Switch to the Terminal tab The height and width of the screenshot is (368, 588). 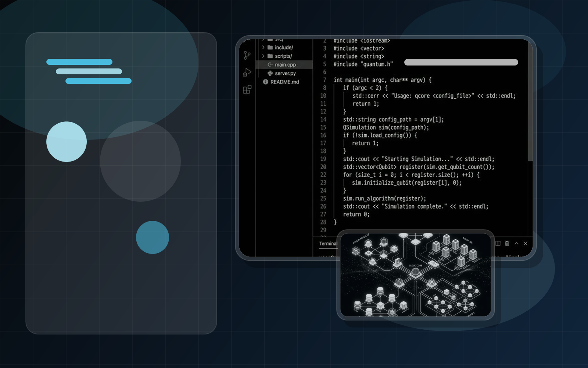[x=328, y=244]
